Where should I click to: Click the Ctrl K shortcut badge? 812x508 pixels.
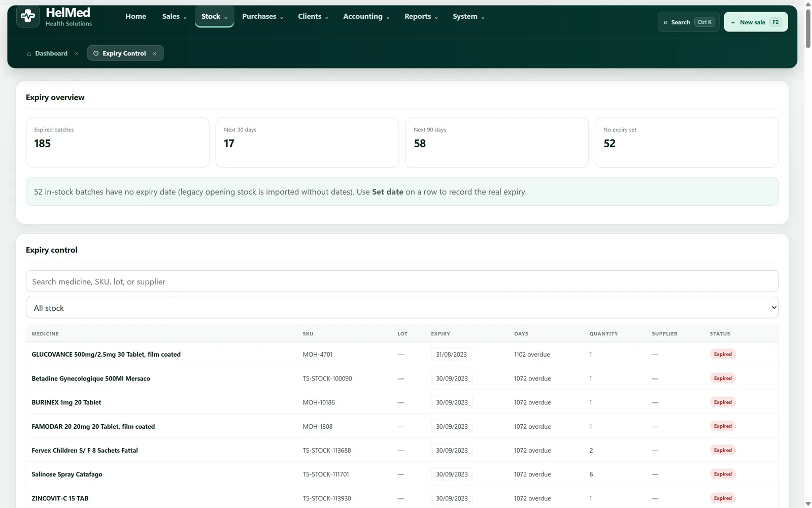coord(704,22)
